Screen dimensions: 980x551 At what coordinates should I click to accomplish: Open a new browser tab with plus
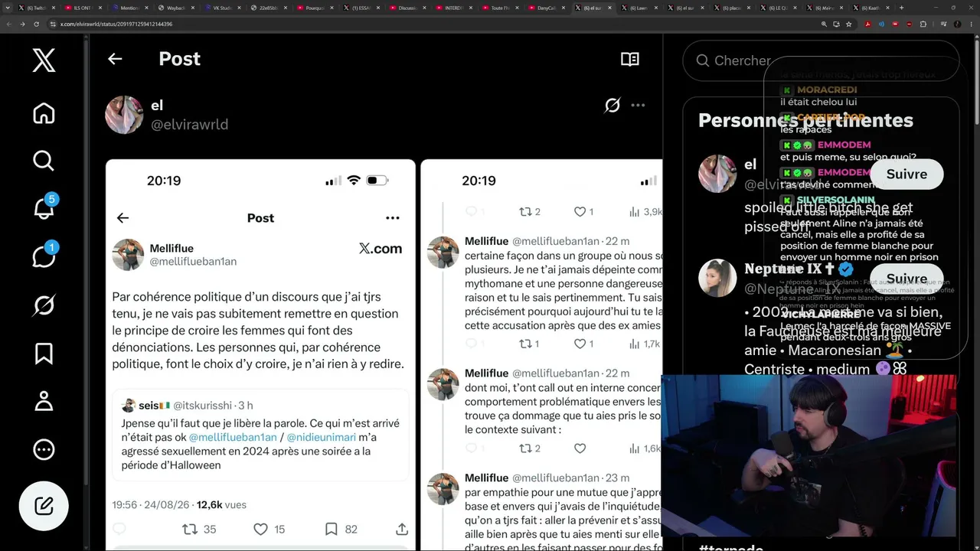point(901,8)
